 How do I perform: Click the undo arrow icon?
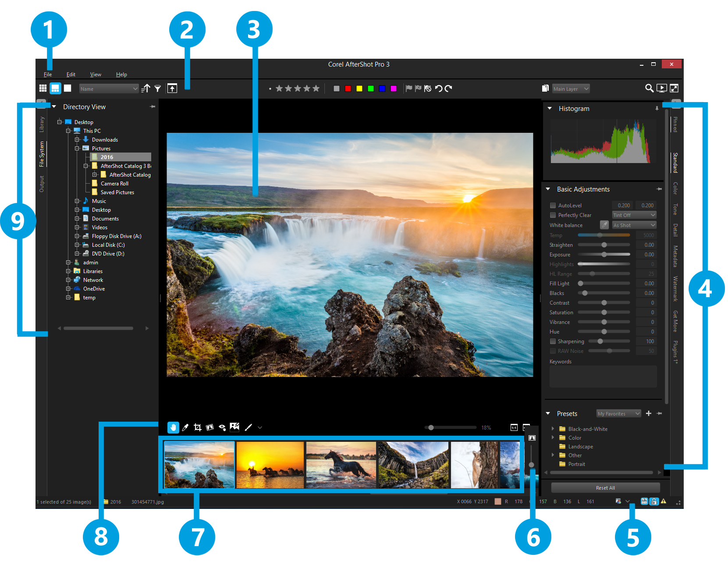pos(439,89)
